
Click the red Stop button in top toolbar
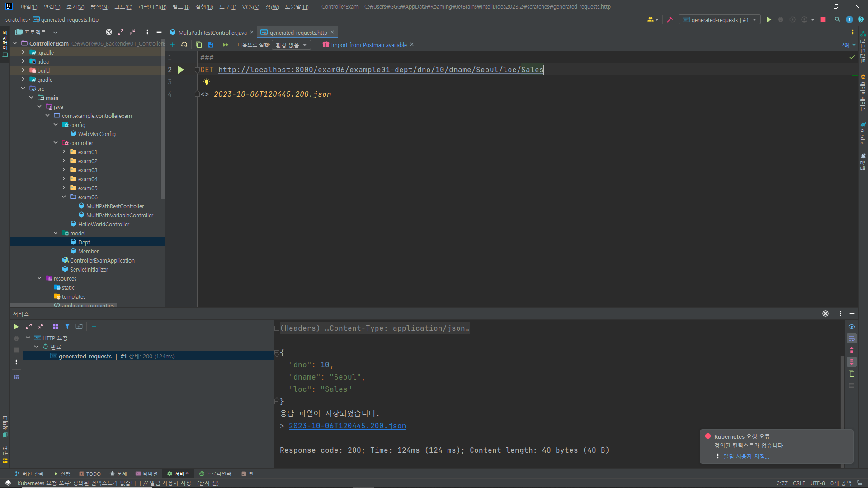(823, 19)
